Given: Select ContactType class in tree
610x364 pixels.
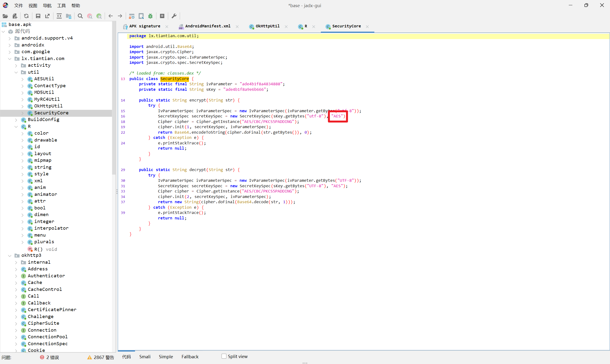Looking at the screenshot, I should 50,86.
